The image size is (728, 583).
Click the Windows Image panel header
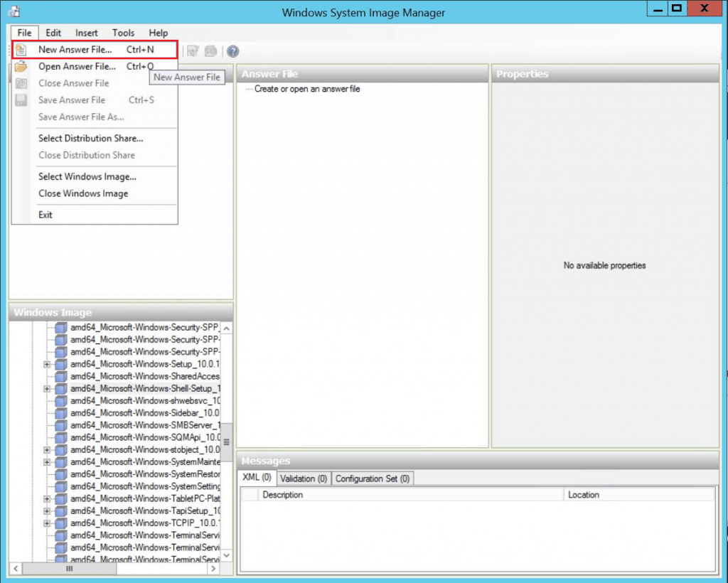tap(121, 312)
